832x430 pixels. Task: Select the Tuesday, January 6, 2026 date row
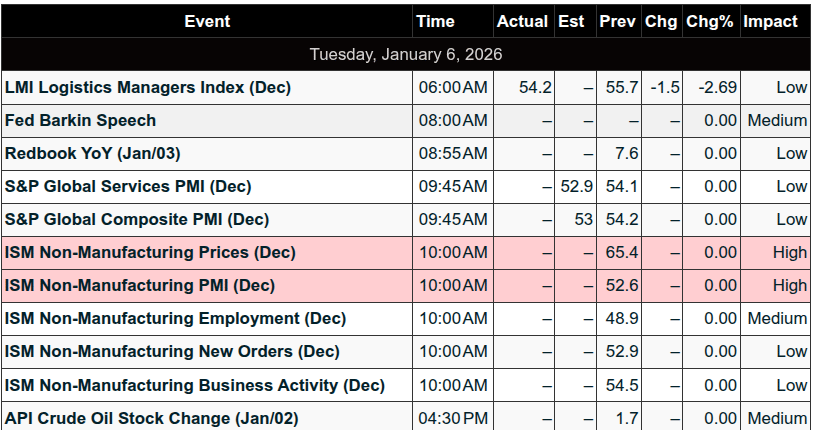coord(406,54)
